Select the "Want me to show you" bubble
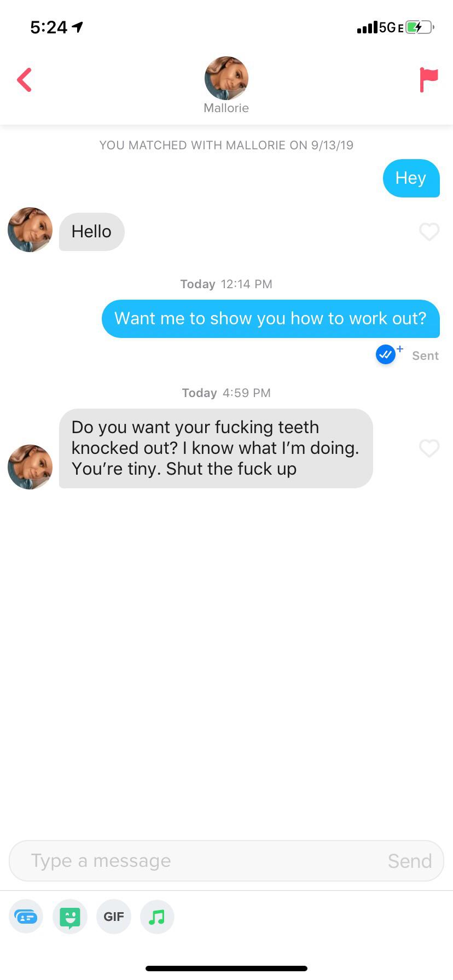 tap(271, 319)
